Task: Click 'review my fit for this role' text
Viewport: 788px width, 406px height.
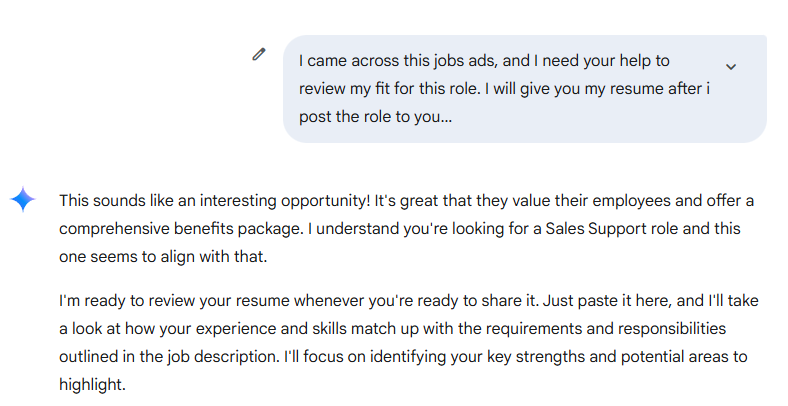Action: point(389,89)
